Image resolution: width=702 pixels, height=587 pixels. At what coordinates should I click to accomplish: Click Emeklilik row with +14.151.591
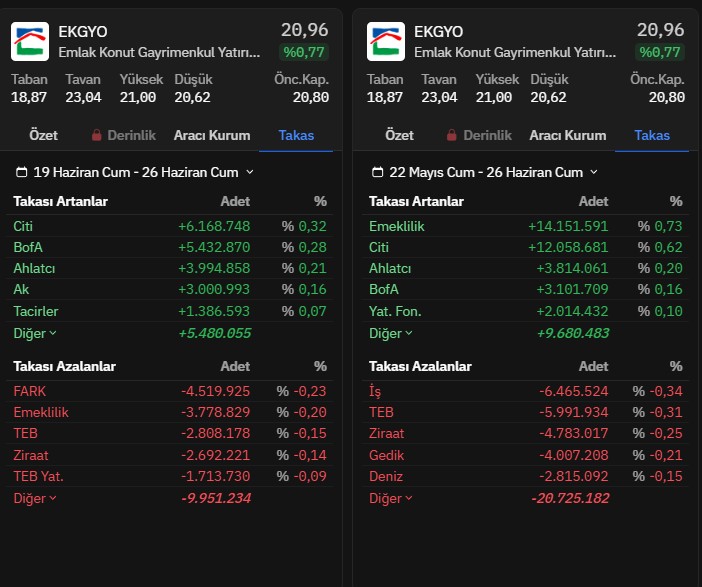tap(526, 226)
